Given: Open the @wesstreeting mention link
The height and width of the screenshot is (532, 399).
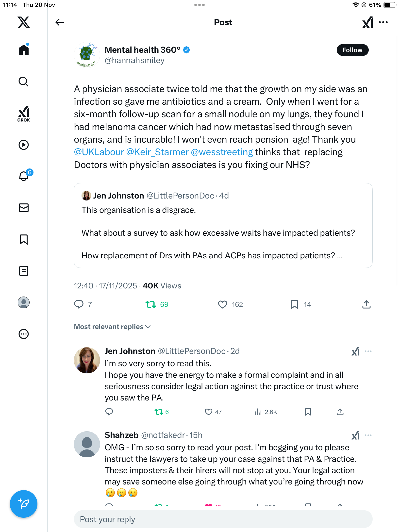Looking at the screenshot, I should pyautogui.click(x=222, y=152).
